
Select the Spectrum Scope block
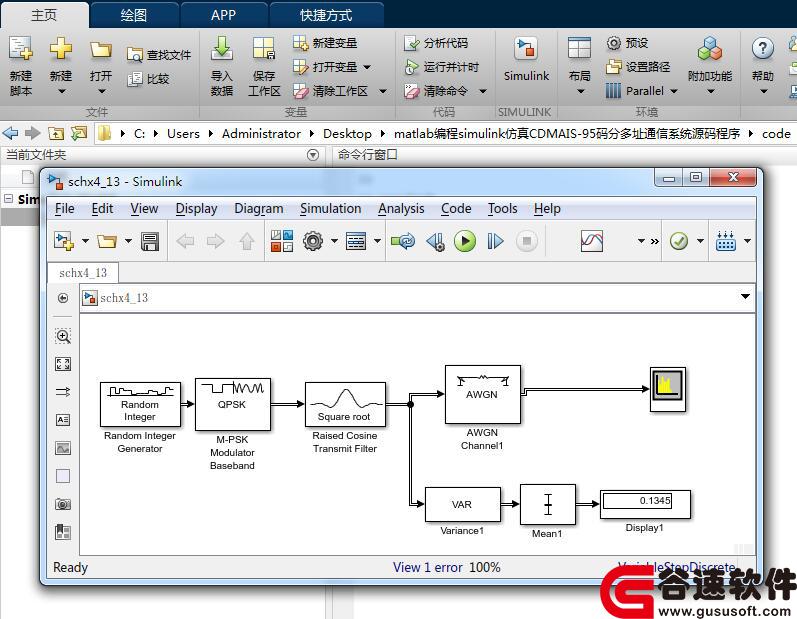(x=668, y=389)
